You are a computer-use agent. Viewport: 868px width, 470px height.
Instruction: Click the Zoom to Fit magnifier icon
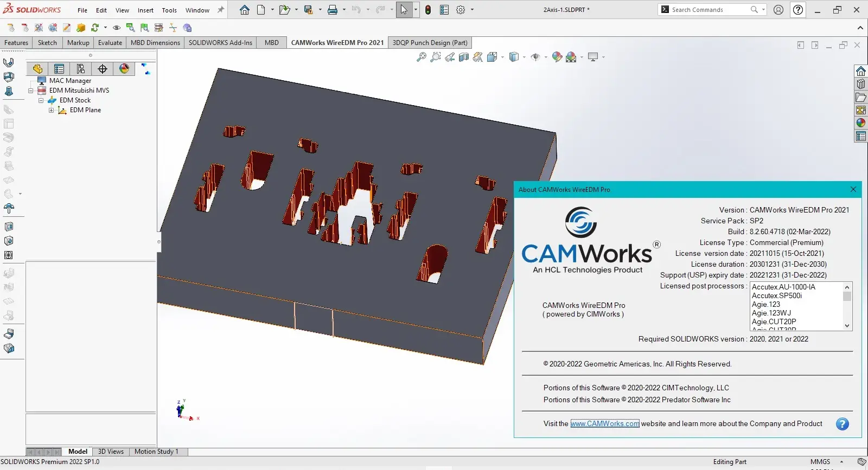pyautogui.click(x=421, y=57)
